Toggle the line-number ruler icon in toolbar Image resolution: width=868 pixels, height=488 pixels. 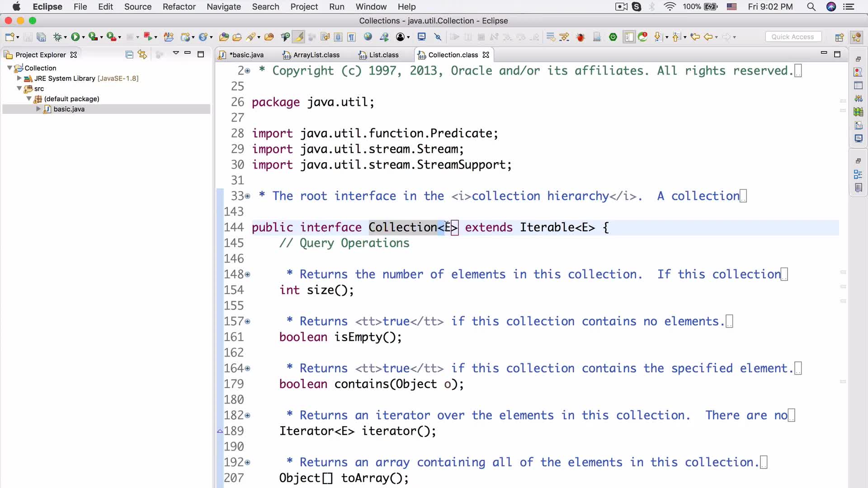(629, 37)
